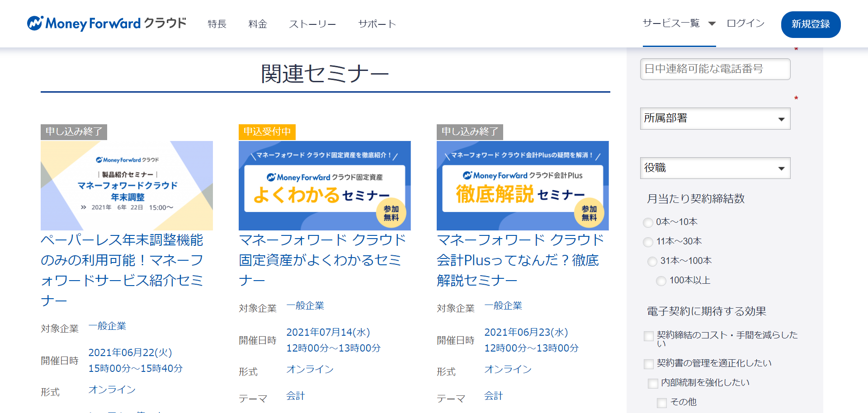Open the 年末調整 seminar thumbnail
Image resolution: width=868 pixels, height=413 pixels.
click(x=127, y=186)
